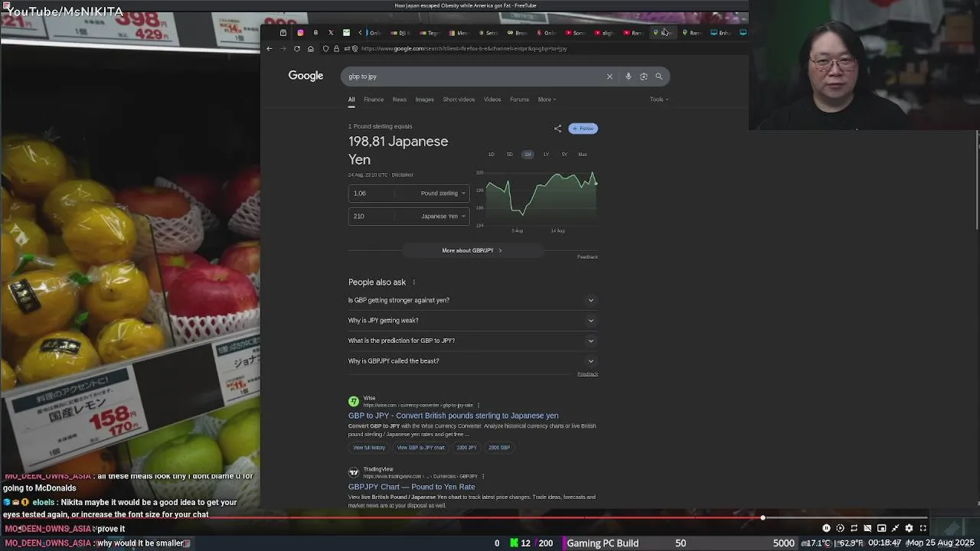Open the pinned X tab

tap(331, 33)
